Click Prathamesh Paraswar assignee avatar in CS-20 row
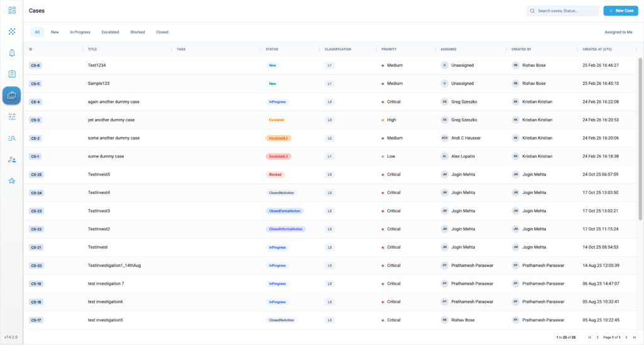The width and height of the screenshot is (644, 345). coord(445,266)
